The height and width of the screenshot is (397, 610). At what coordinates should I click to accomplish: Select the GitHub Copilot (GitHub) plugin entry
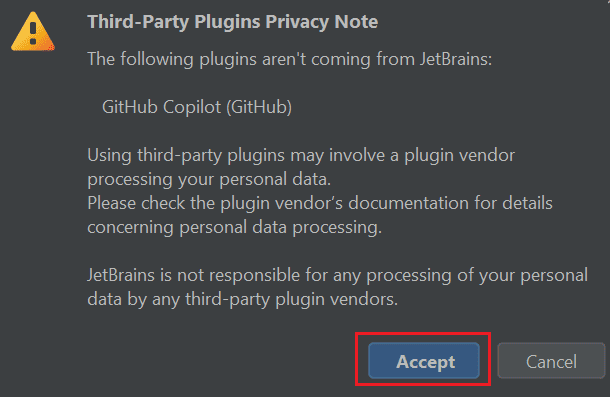click(197, 107)
